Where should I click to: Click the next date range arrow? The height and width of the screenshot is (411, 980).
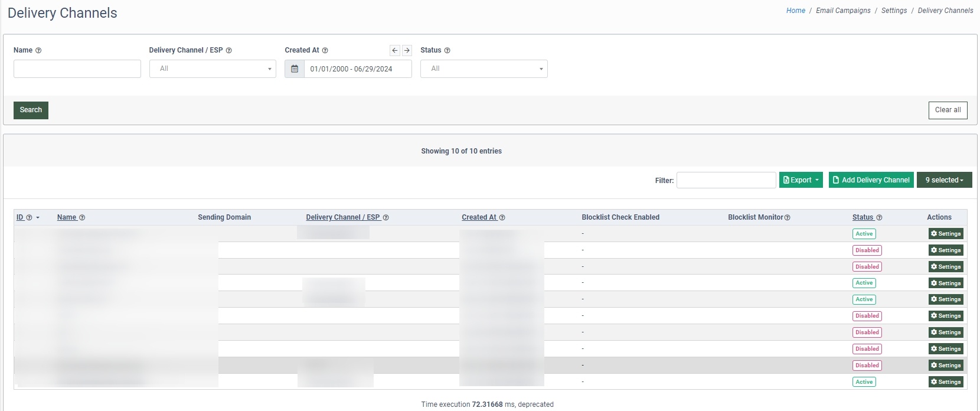tap(407, 51)
